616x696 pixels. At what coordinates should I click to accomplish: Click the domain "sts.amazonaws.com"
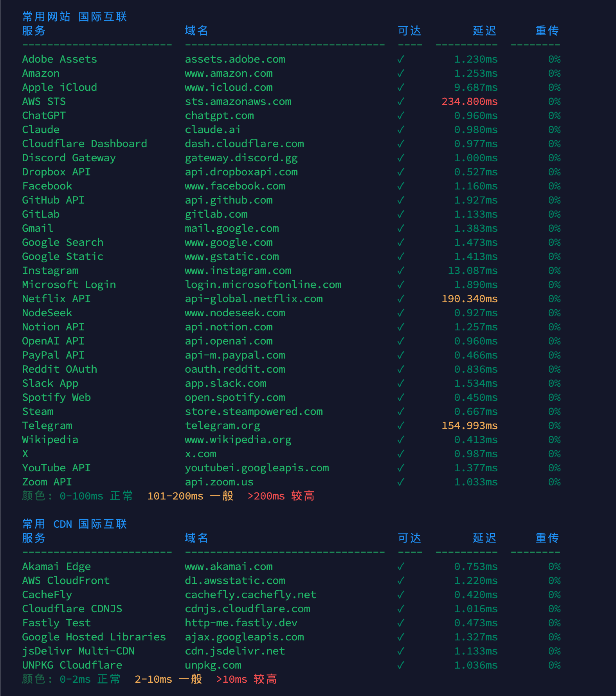(x=238, y=101)
